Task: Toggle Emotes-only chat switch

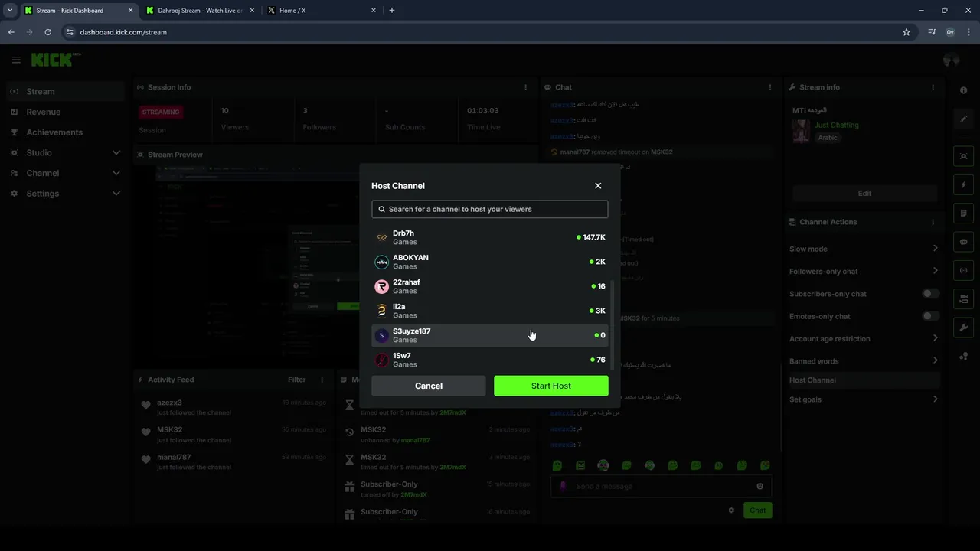Action: coord(930,316)
